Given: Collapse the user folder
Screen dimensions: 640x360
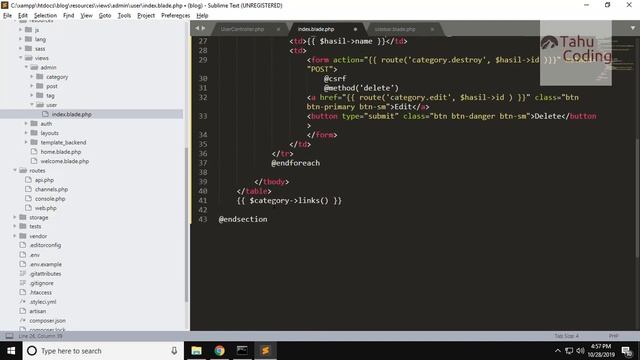Looking at the screenshot, I should pos(32,105).
